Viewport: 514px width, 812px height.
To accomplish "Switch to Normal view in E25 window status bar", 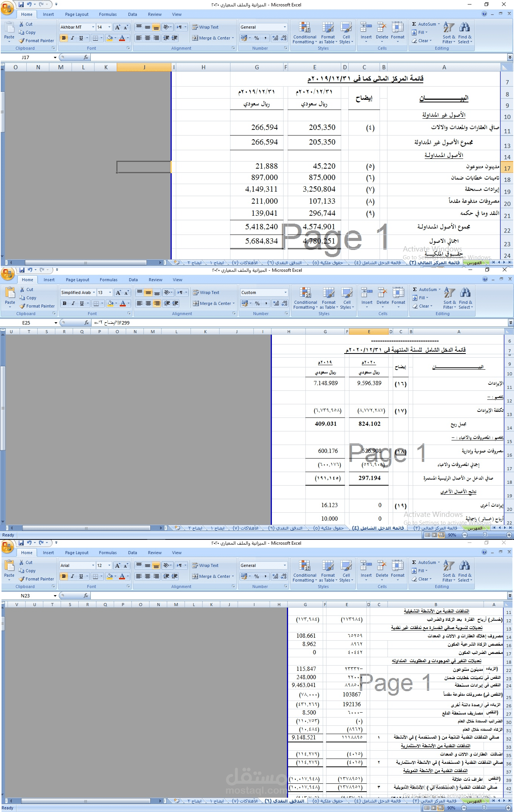I will (x=427, y=535).
